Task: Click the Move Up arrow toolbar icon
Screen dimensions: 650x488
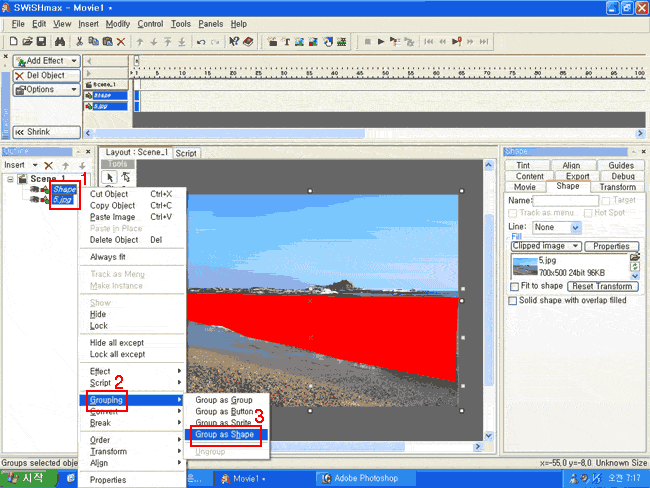Action: 140,42
